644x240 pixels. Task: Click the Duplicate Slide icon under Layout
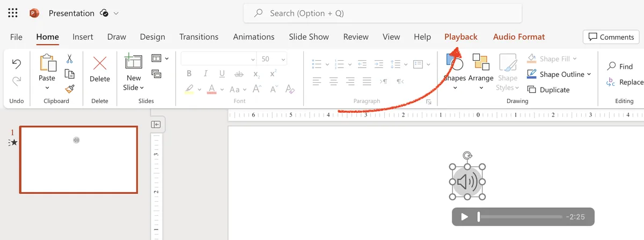(x=157, y=74)
